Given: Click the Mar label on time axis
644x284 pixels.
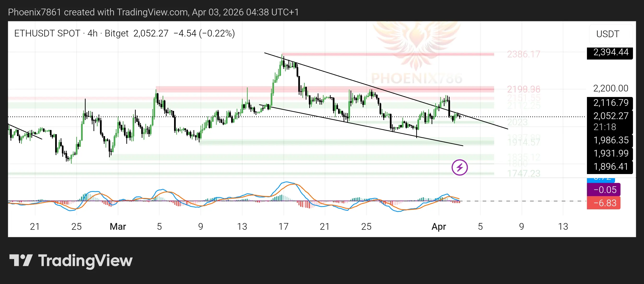Looking at the screenshot, I should [118, 226].
